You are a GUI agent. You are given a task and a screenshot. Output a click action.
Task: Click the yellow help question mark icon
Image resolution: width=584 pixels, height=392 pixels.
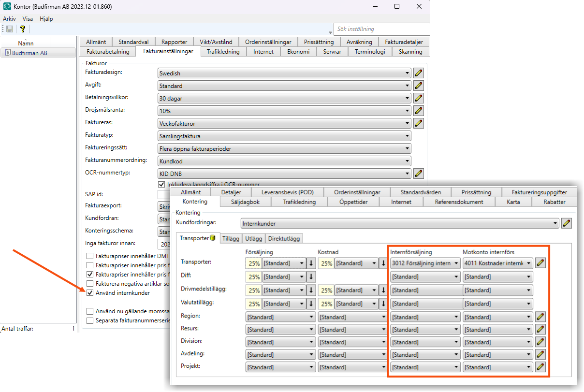(x=22, y=29)
